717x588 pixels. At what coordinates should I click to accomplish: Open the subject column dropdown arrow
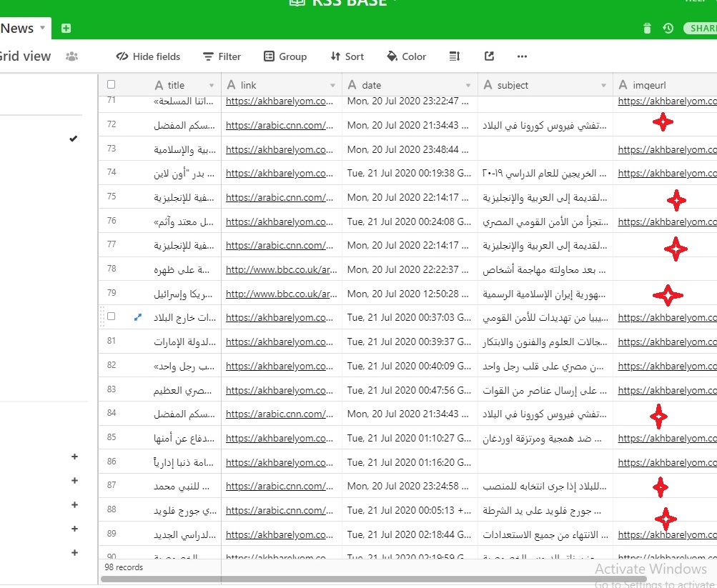[x=603, y=86]
